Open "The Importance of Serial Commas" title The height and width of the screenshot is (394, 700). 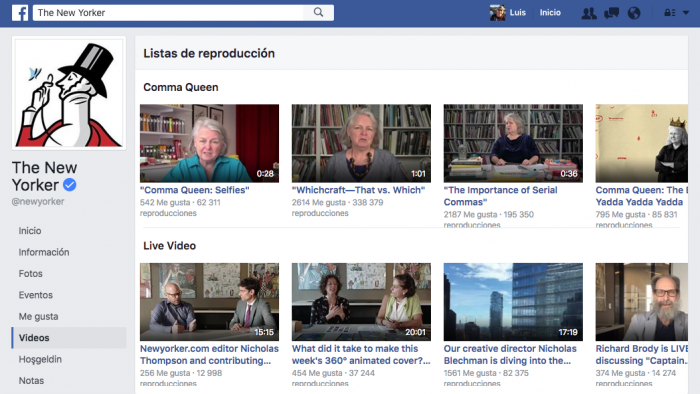[500, 196]
